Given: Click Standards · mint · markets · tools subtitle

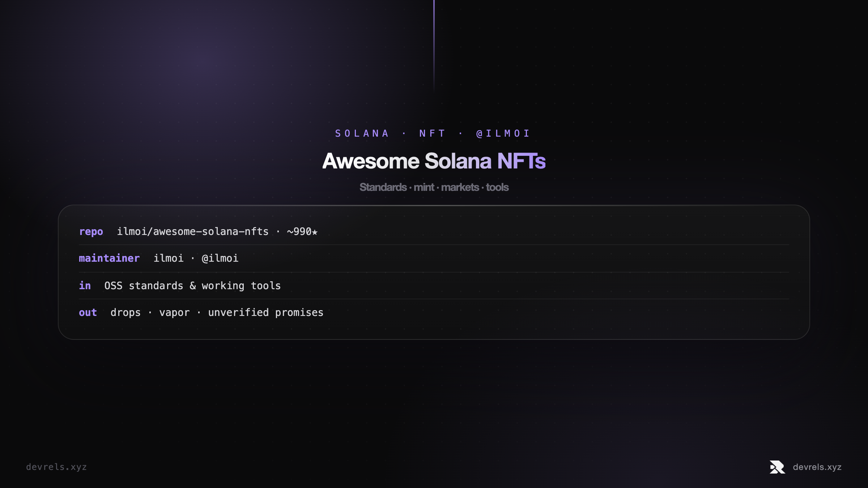Looking at the screenshot, I should click(434, 187).
